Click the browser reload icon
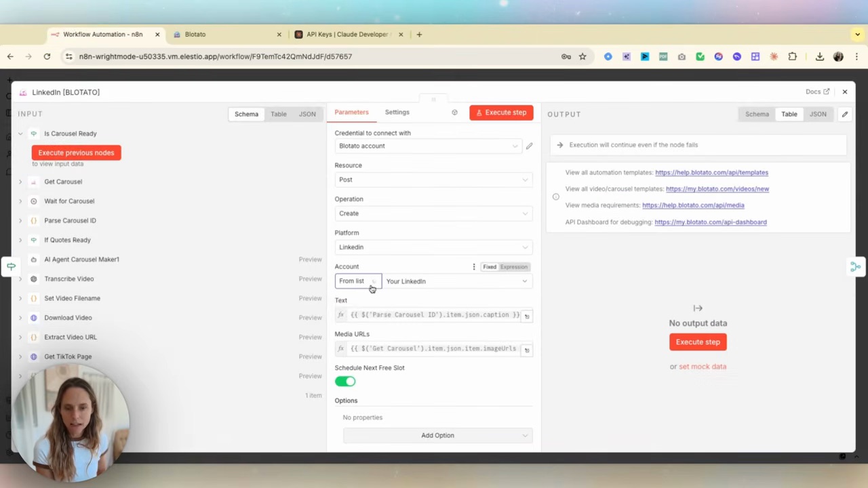Viewport: 868px width, 488px height. [x=47, y=57]
